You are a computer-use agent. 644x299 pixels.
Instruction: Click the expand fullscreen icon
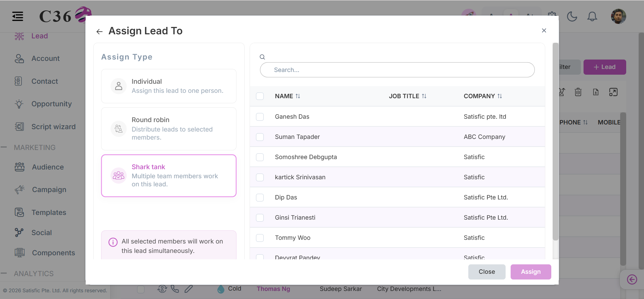tap(613, 92)
